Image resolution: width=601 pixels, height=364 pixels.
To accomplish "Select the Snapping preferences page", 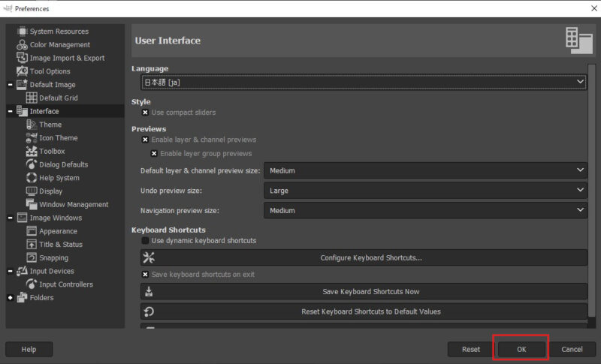I will click(53, 257).
